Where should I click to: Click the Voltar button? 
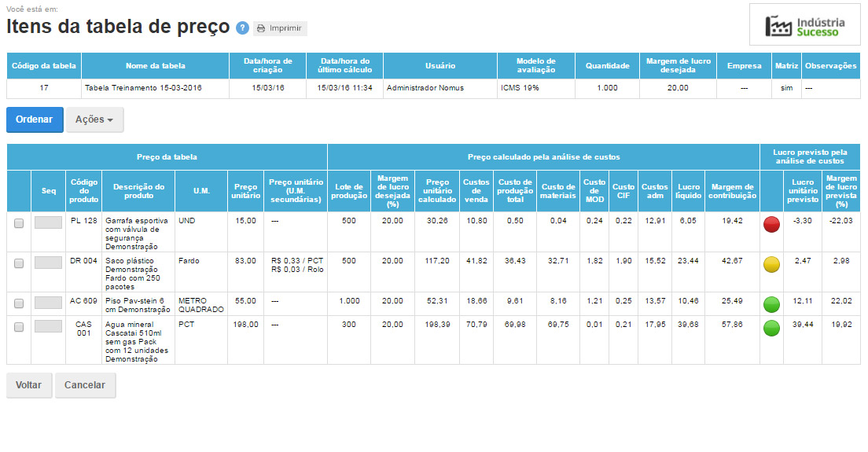29,385
